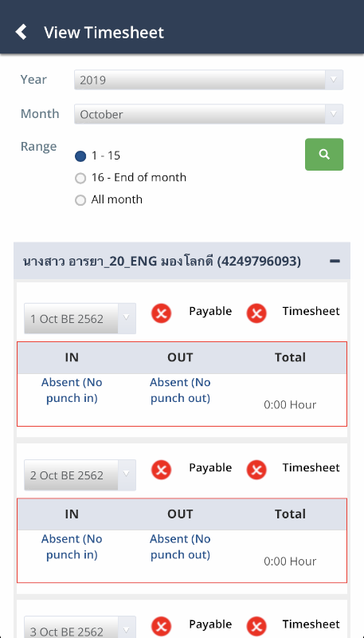Viewport: 364px width, 638px height.
Task: Open the Year dropdown showing 2019
Action: tap(209, 80)
